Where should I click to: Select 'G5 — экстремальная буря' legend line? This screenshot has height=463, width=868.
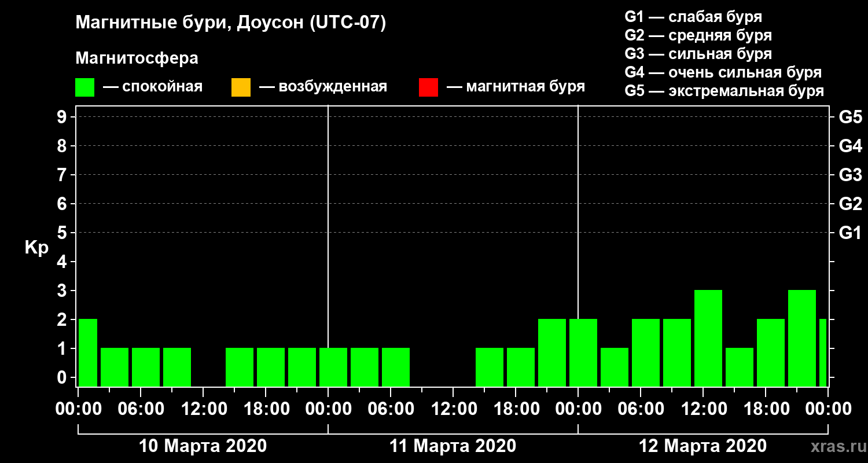724,91
